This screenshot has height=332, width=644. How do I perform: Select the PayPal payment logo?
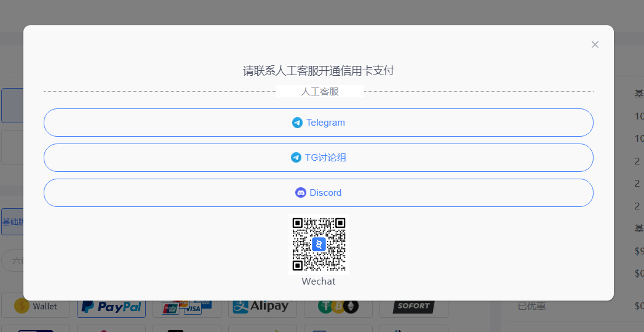point(111,306)
